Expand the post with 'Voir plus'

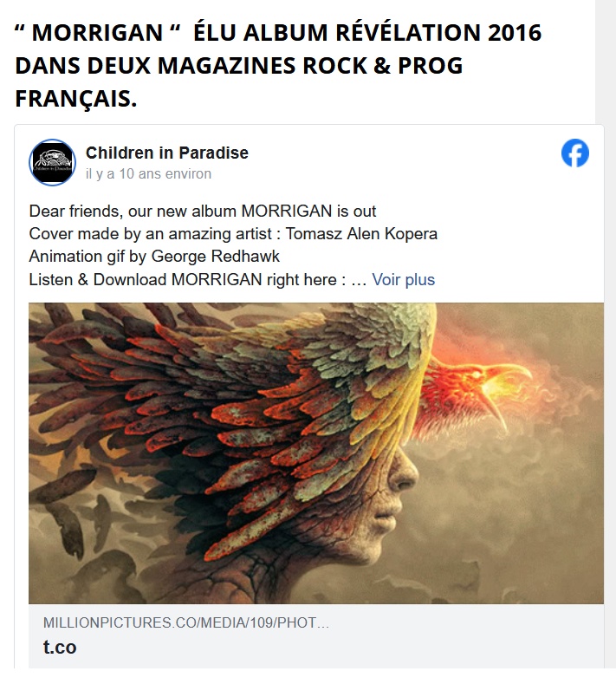tap(403, 280)
